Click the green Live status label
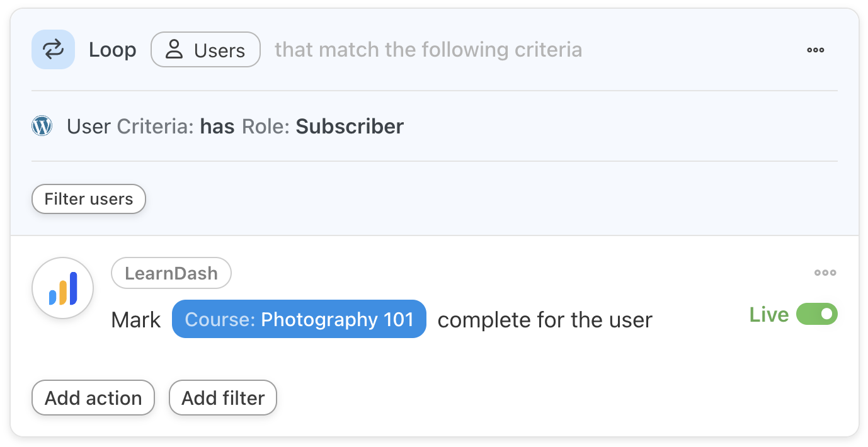This screenshot has width=868, height=447. (x=768, y=315)
